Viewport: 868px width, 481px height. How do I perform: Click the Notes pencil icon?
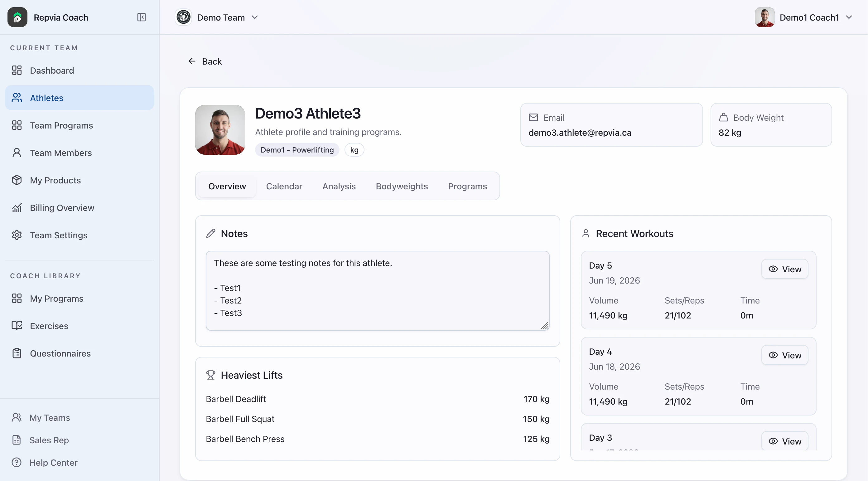[x=210, y=234]
